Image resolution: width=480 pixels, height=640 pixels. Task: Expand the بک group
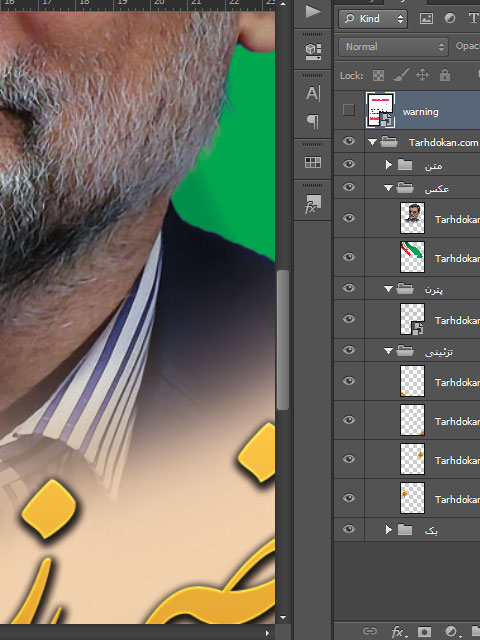(x=389, y=530)
